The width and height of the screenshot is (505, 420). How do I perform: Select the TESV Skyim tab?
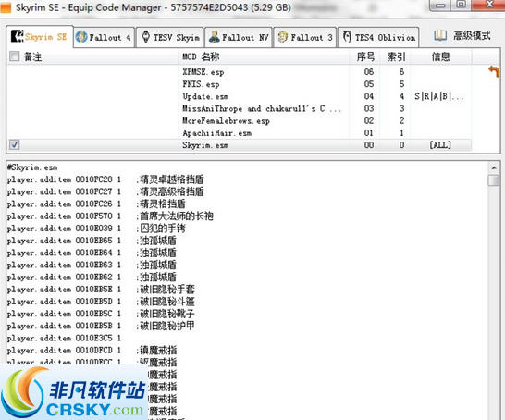[170, 37]
